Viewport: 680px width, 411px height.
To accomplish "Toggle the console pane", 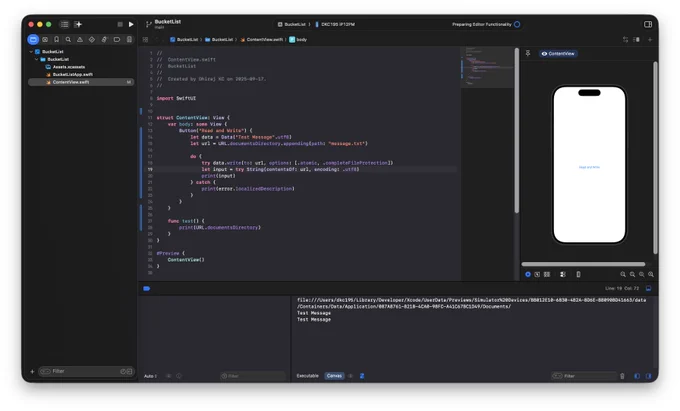I will pyautogui.click(x=648, y=376).
